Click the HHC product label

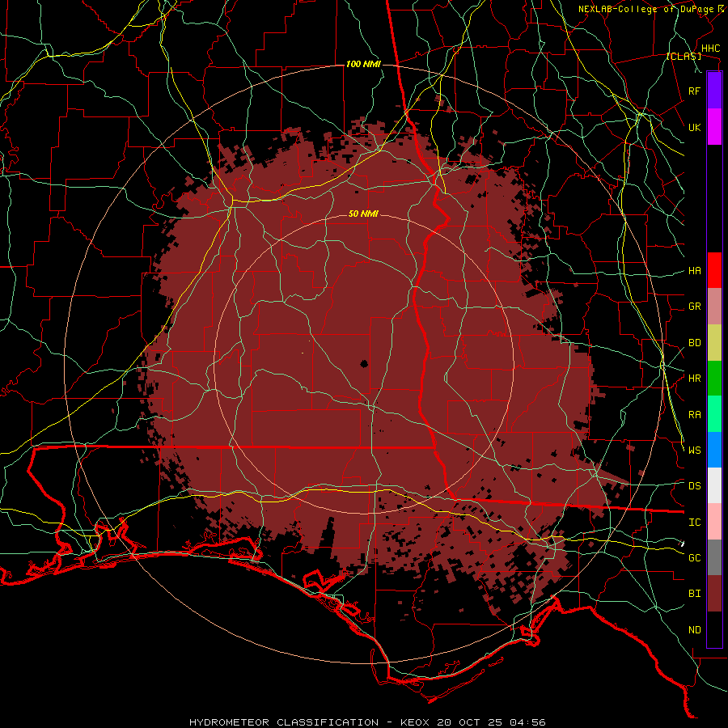point(710,49)
